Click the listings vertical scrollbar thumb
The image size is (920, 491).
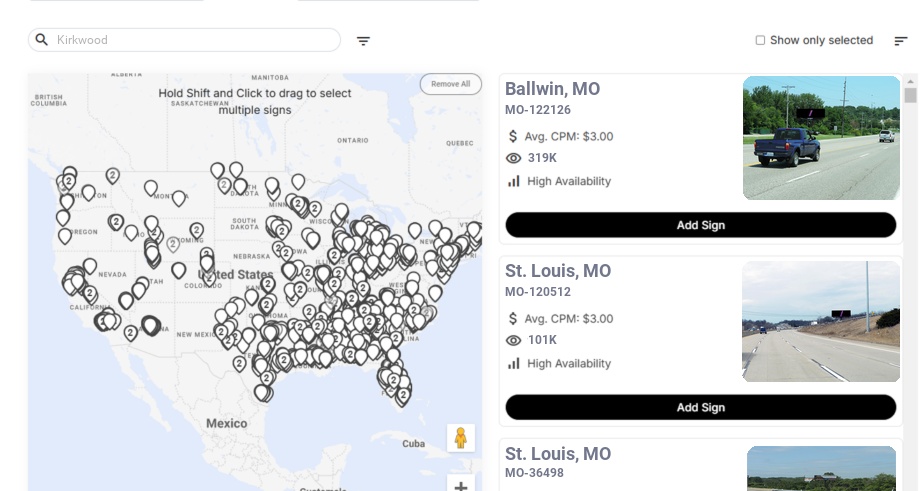(x=910, y=95)
